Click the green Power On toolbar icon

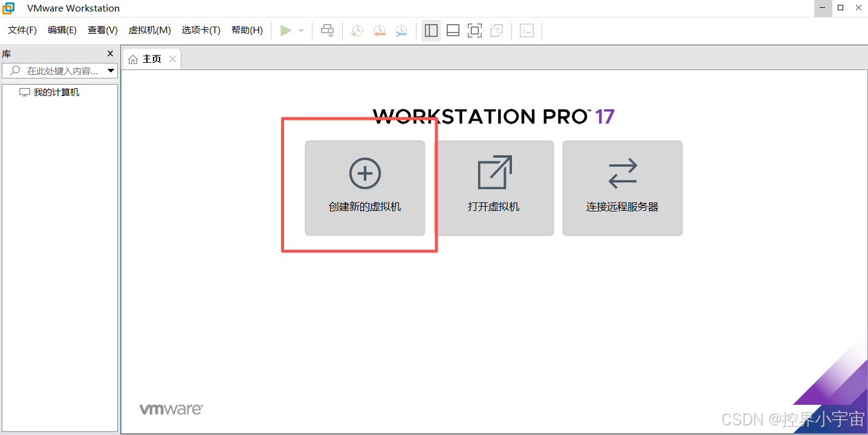(x=287, y=30)
